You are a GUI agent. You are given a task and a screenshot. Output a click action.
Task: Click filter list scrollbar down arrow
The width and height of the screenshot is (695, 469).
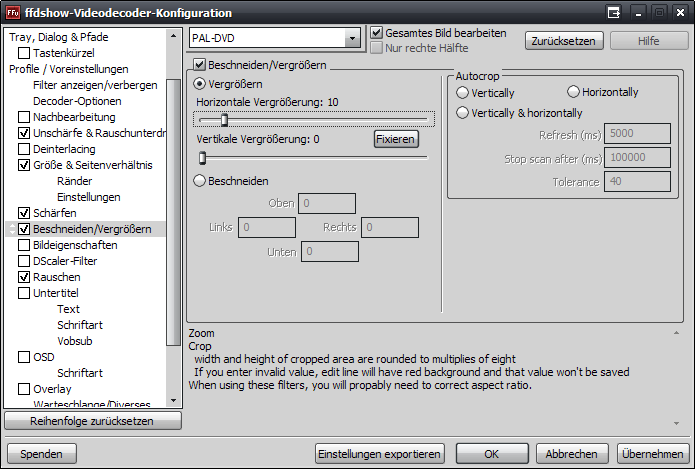pos(173,401)
